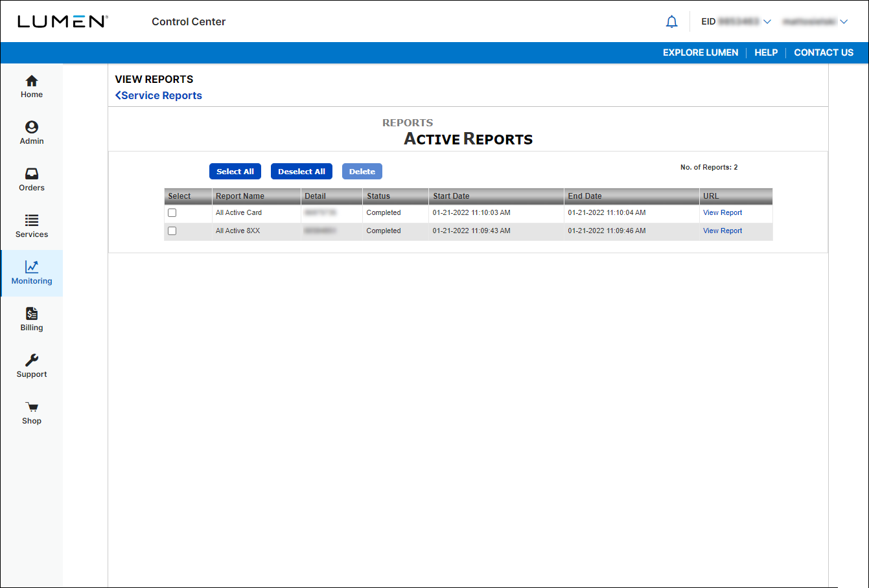Select the 'All Active Card' report name
Image resolution: width=869 pixels, height=588 pixels.
click(x=239, y=212)
